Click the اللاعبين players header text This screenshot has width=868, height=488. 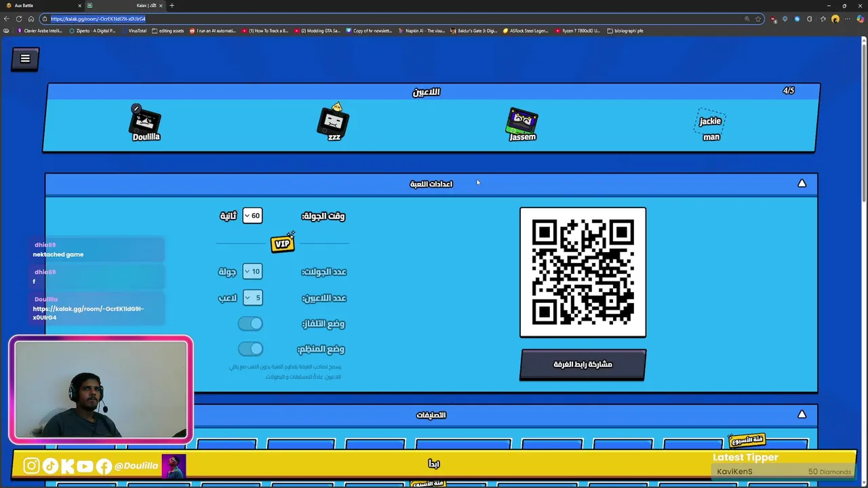click(427, 92)
